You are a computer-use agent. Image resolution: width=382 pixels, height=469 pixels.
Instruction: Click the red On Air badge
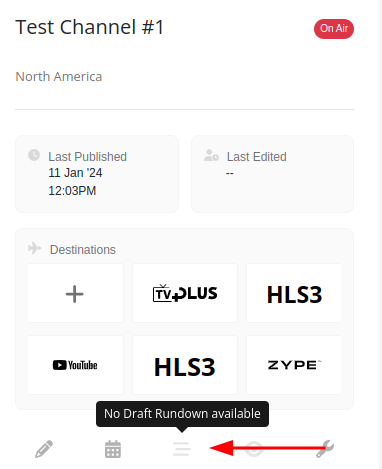click(334, 29)
